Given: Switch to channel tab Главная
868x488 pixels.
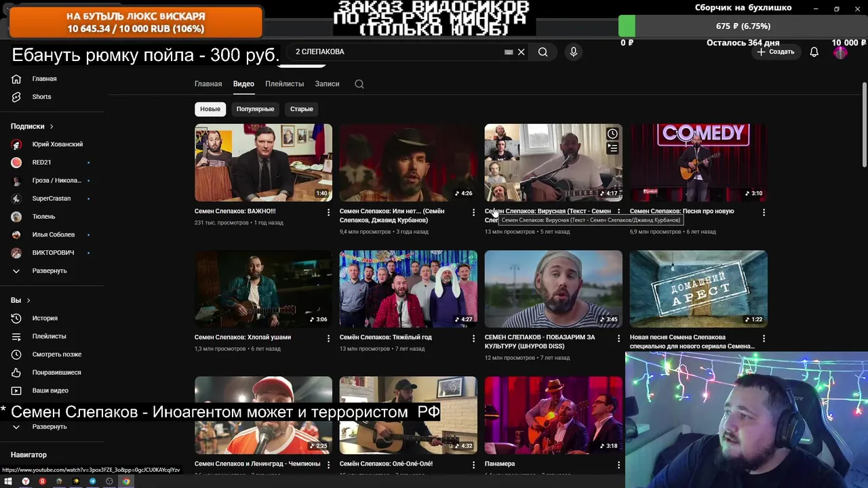Looking at the screenshot, I should point(208,84).
